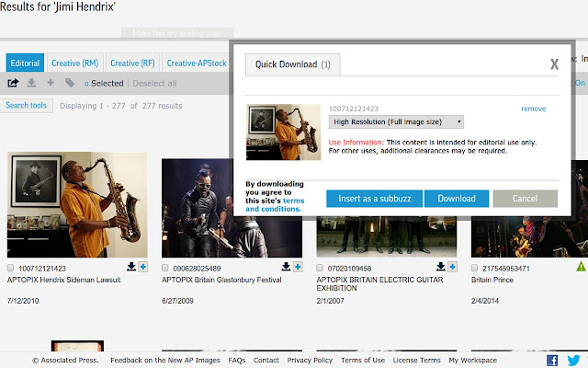
Task: Download image 090628025489 via its arrow icon
Action: click(x=286, y=267)
